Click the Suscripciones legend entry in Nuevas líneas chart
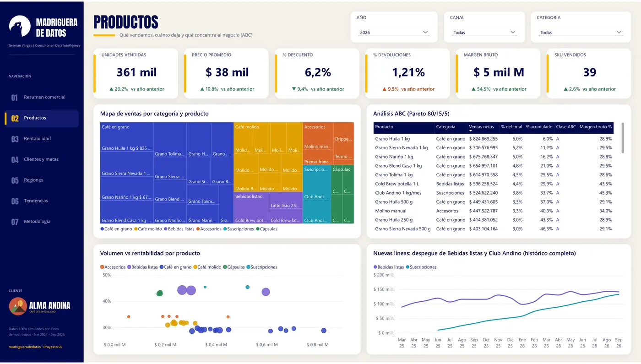This screenshot has width=641, height=364. tap(421, 267)
